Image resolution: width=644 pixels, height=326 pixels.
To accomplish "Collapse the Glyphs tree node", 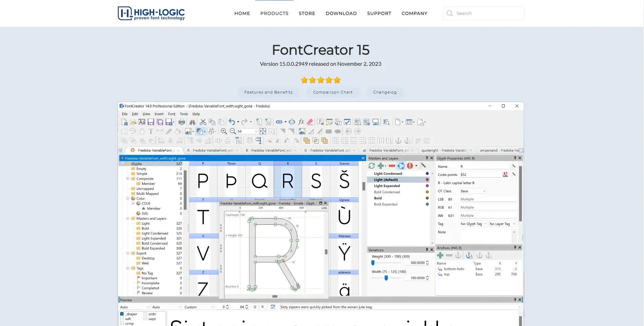I will 122,164.
